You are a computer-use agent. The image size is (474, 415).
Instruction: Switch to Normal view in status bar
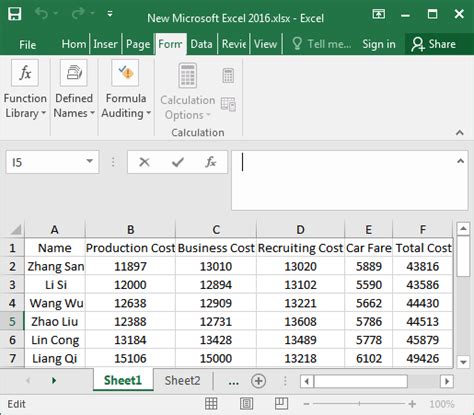211,404
